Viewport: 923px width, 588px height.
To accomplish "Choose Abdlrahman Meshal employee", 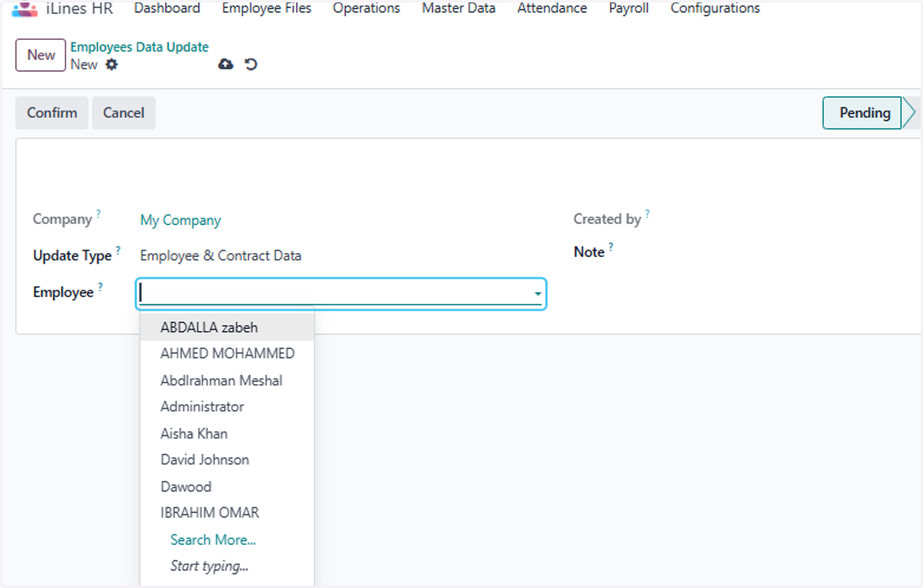I will coord(227,380).
